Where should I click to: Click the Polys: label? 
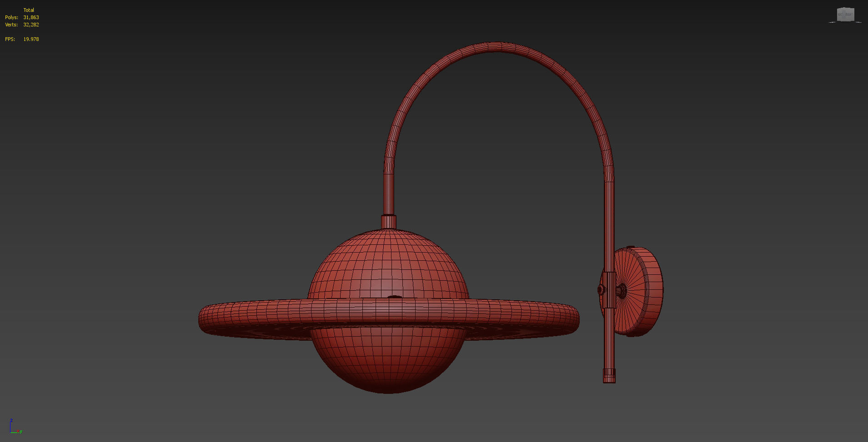[x=11, y=17]
